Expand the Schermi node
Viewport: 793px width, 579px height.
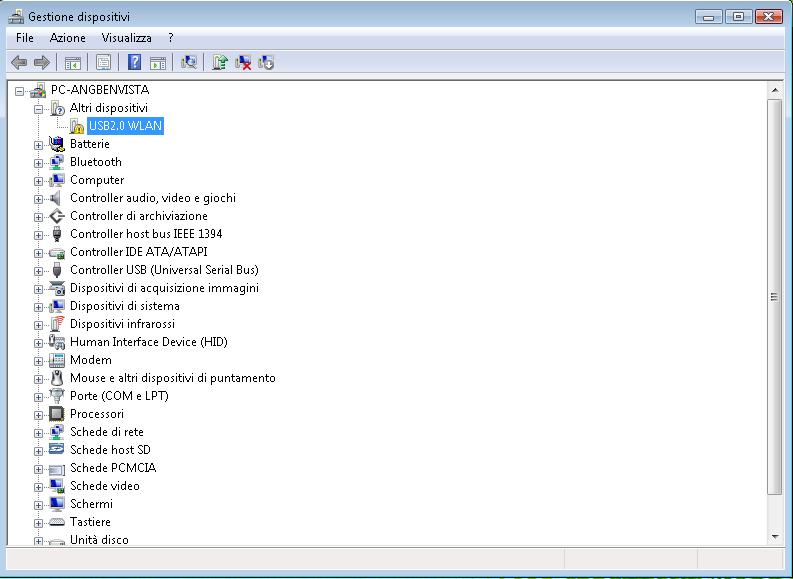tap(38, 505)
